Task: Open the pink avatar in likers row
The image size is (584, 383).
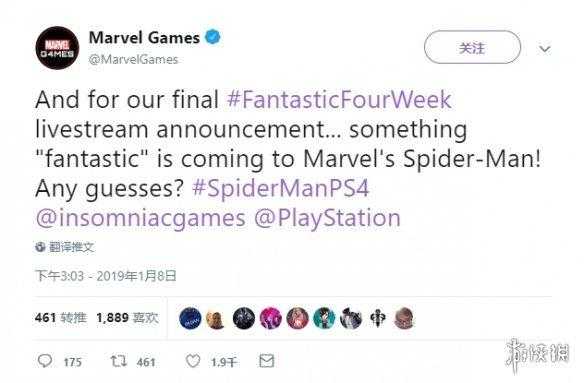Action: click(x=270, y=319)
